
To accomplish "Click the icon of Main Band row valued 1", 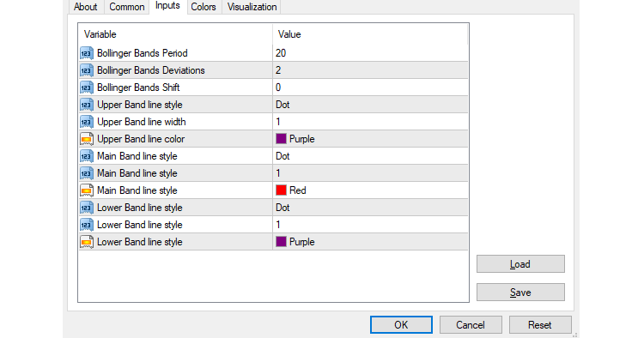I will (x=87, y=173).
